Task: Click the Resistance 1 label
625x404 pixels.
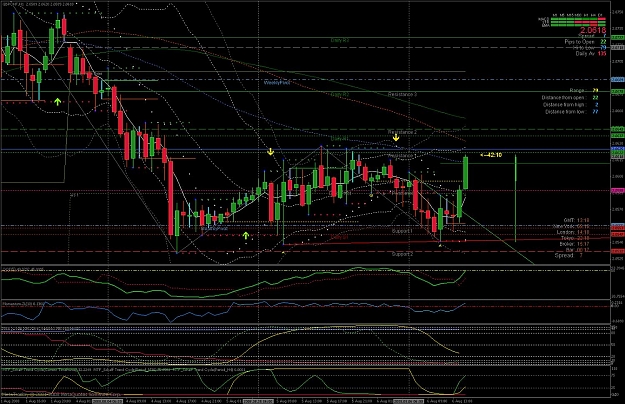Action: (401, 156)
